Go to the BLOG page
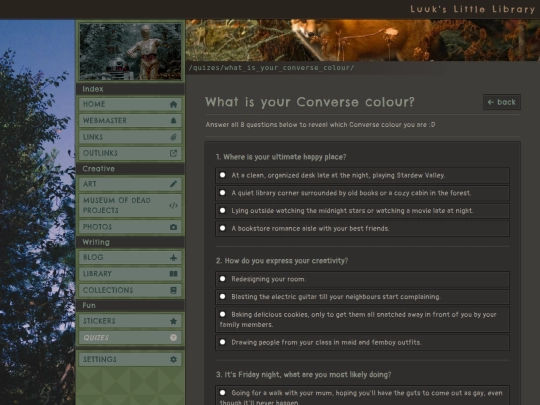Screen dimensions: 540x405 [x=130, y=257]
